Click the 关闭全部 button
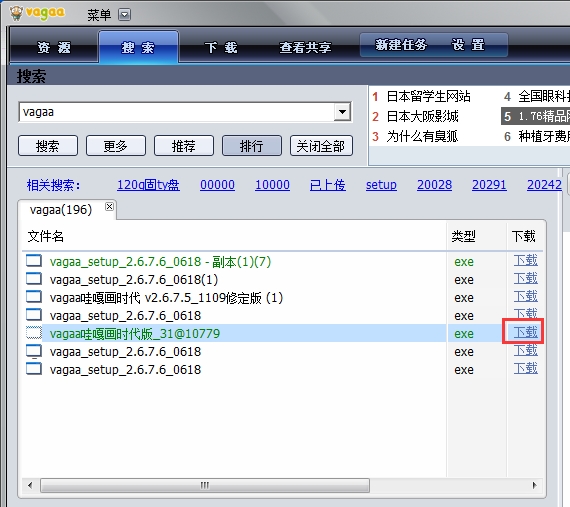Screen dimensions: 570x507 (321, 146)
